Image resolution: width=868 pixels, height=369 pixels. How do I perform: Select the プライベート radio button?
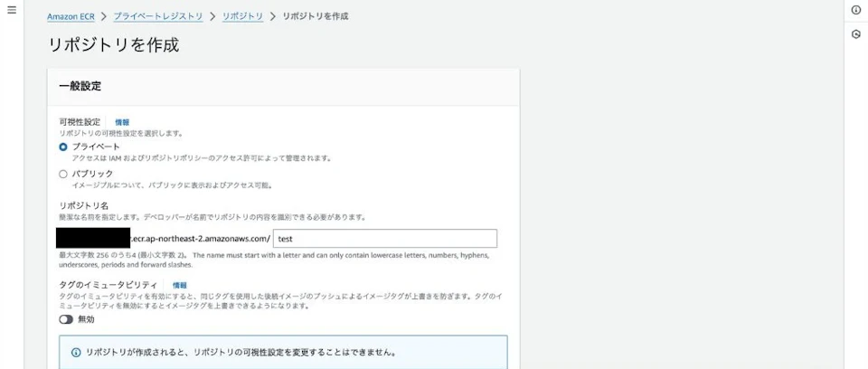tap(63, 147)
